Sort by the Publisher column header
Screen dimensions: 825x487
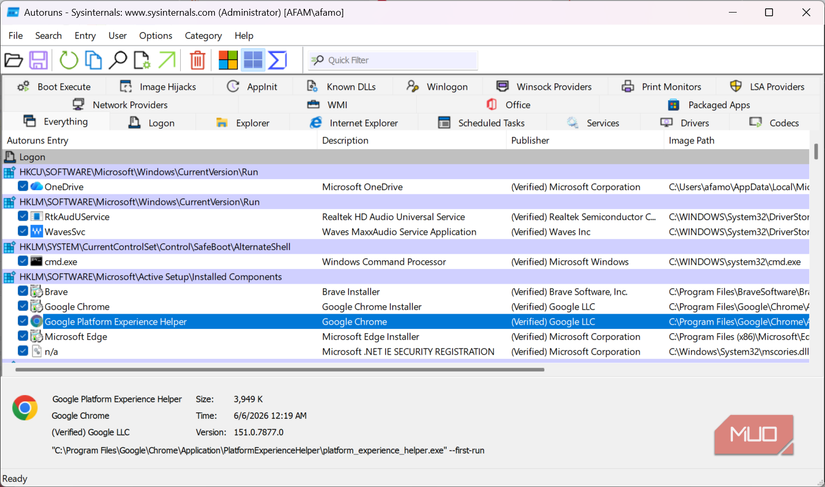(x=585, y=140)
